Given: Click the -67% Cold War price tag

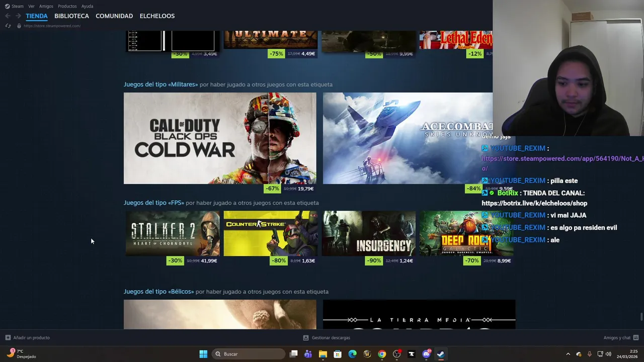Looking at the screenshot, I should click(x=290, y=189).
